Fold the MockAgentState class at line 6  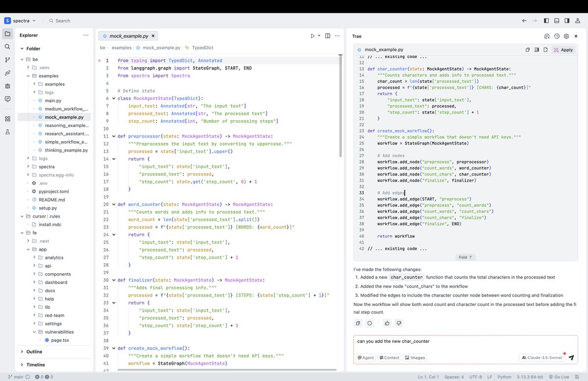coord(113,98)
